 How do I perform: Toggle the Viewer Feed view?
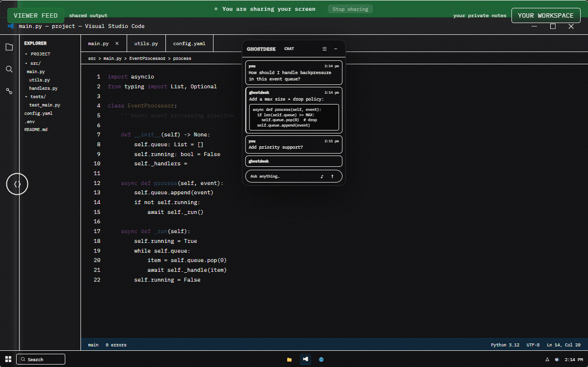35,16
